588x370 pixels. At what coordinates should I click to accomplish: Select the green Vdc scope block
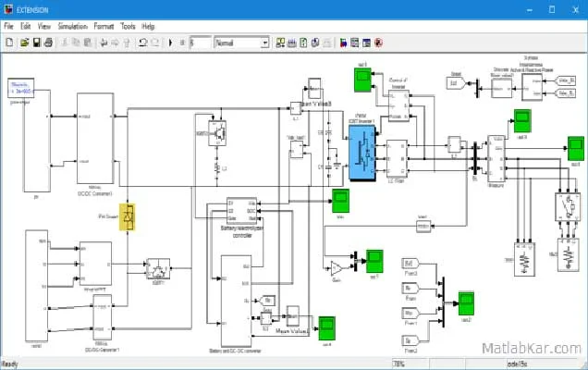(x=341, y=201)
